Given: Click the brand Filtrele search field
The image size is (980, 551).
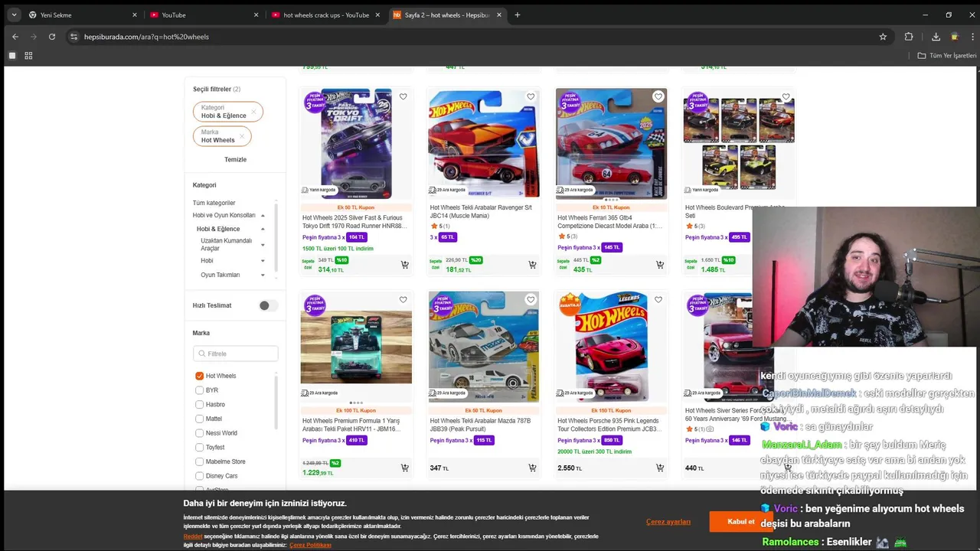Looking at the screenshot, I should (x=236, y=354).
